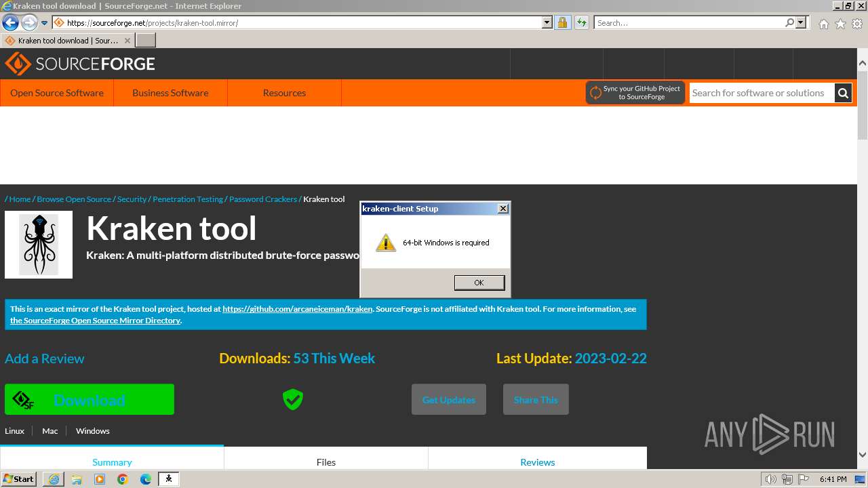This screenshot has width=868, height=488.
Task: Expand the address bar autocomplete dropdown
Action: pyautogui.click(x=547, y=22)
